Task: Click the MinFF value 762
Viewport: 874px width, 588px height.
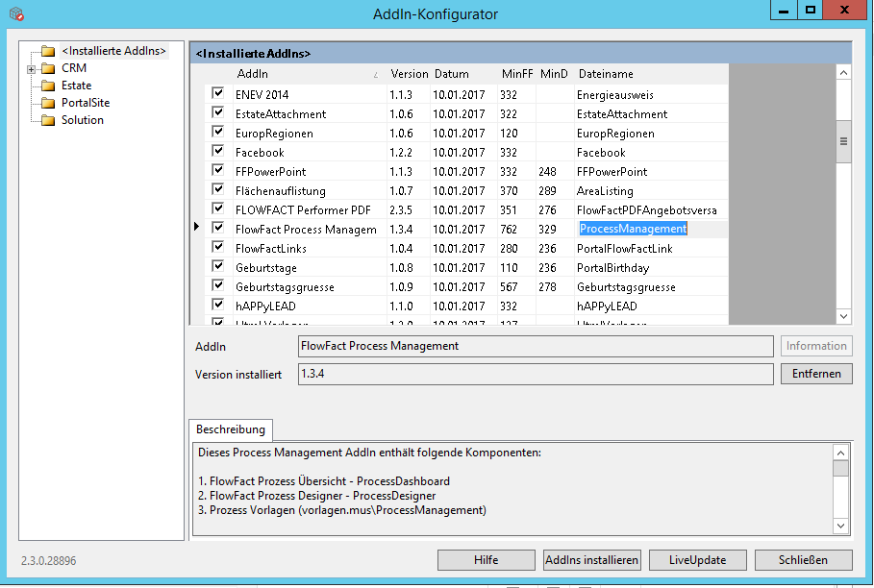Action: (x=509, y=230)
